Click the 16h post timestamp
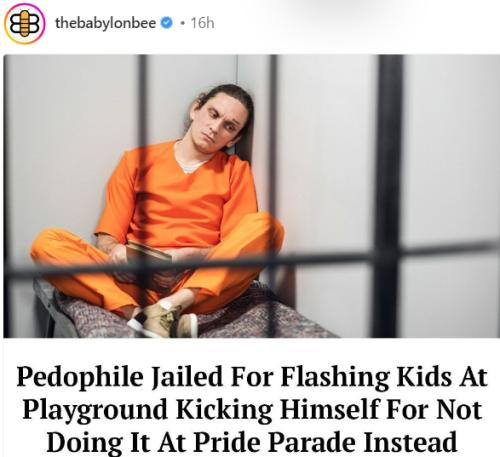 coord(202,23)
